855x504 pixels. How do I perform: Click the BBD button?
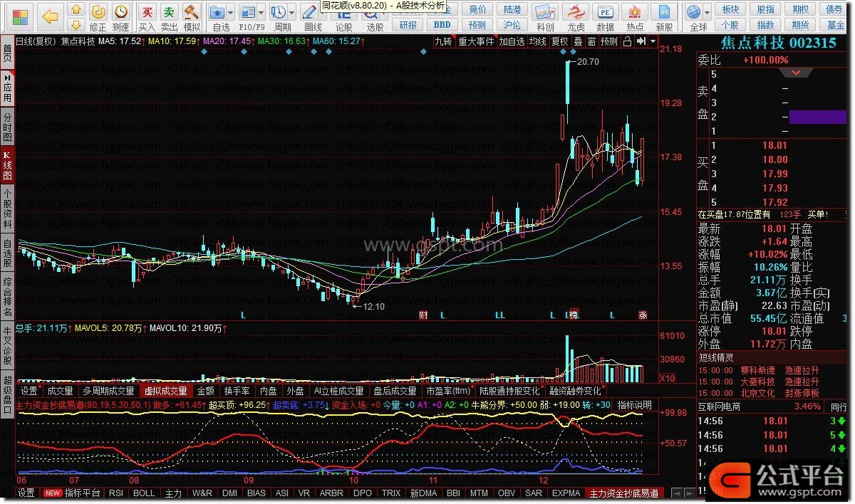coord(442,25)
